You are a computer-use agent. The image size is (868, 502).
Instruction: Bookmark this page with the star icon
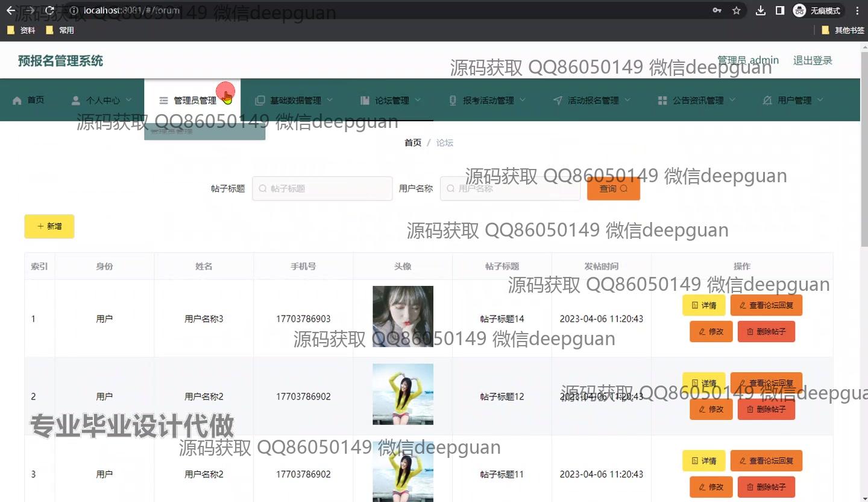click(x=736, y=10)
